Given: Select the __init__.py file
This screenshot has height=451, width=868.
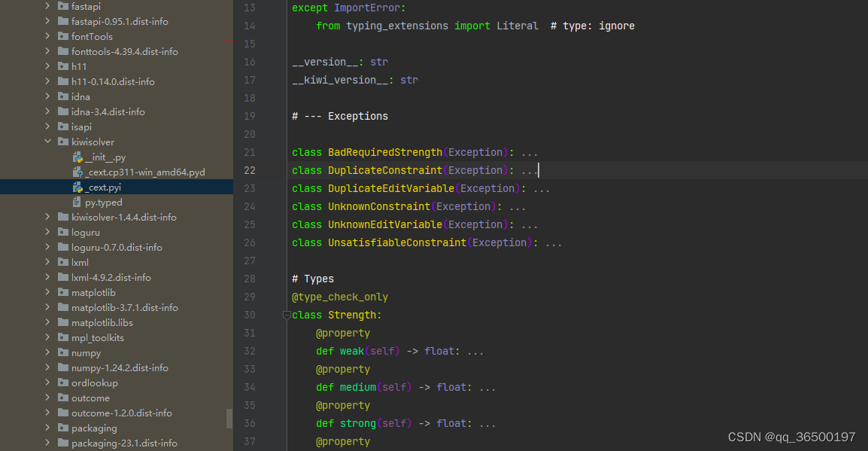Looking at the screenshot, I should pos(105,157).
